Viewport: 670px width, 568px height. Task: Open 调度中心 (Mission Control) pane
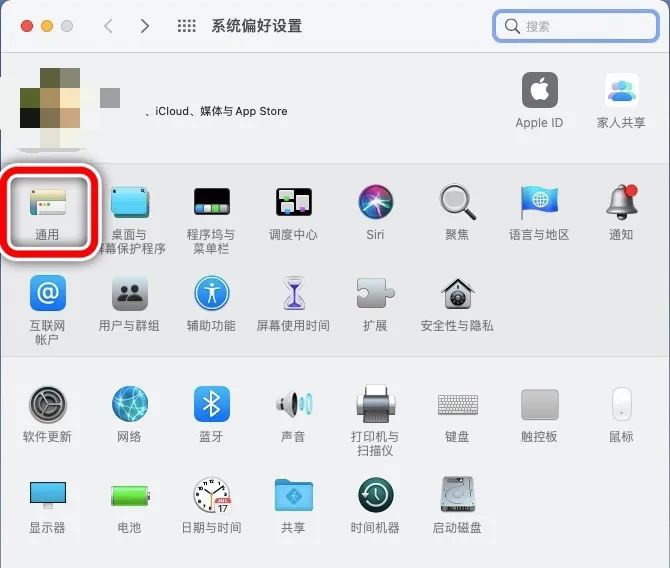[x=293, y=213]
